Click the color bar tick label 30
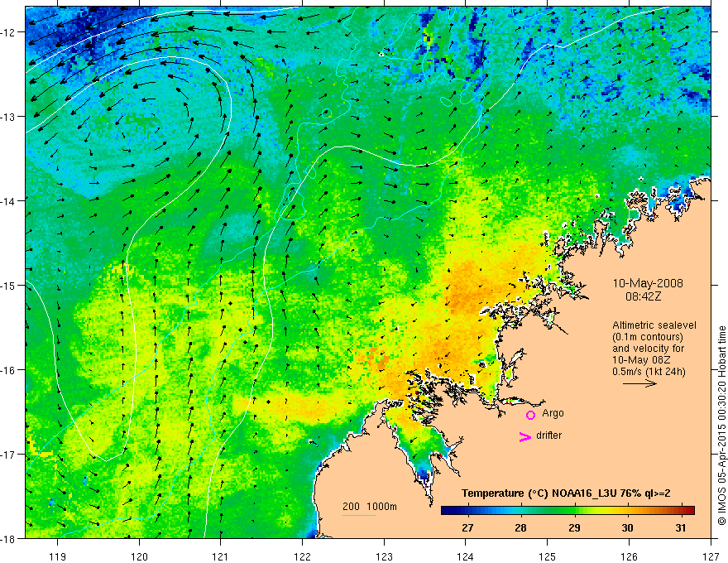 pyautogui.click(x=627, y=527)
